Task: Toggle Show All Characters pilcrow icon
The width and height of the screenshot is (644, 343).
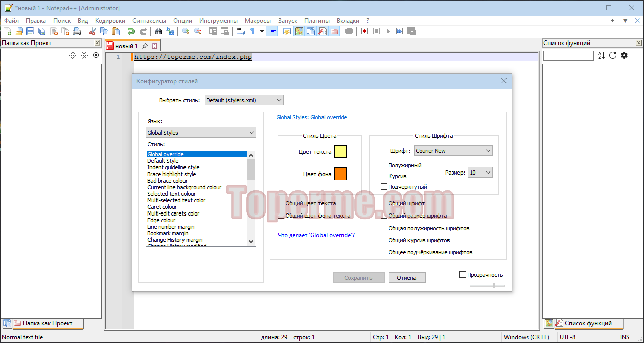Action: (252, 31)
